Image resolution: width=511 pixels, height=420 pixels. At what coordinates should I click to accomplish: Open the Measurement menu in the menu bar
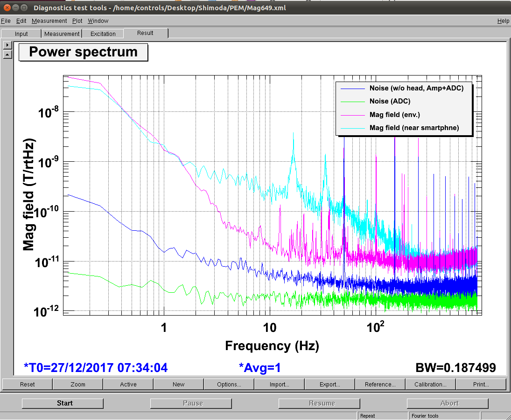49,21
